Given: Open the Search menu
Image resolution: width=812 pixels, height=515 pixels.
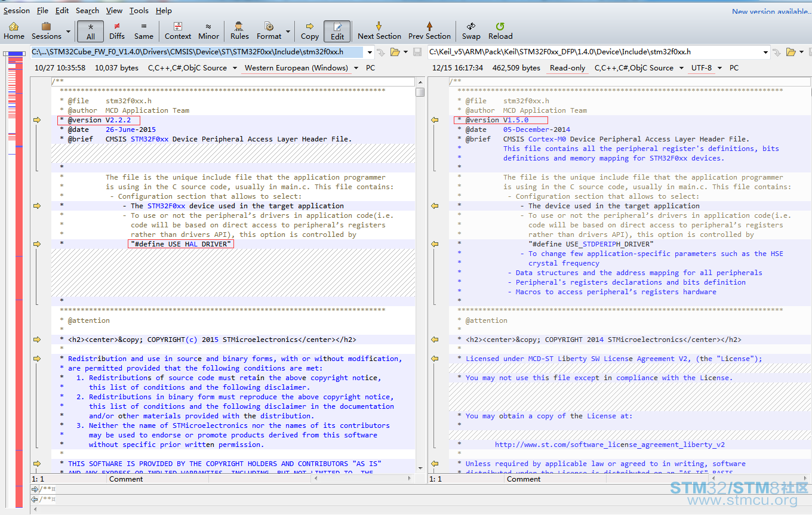Looking at the screenshot, I should [87, 11].
